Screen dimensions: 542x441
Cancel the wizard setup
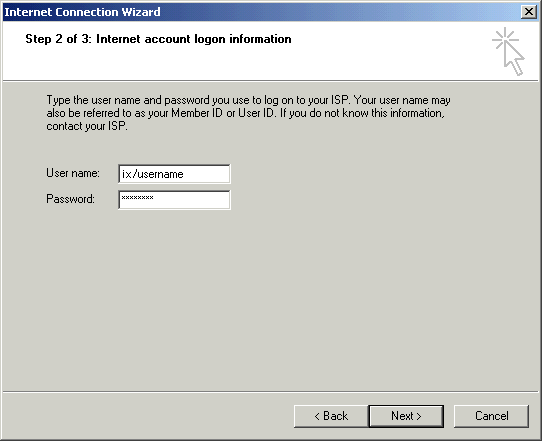[x=491, y=416]
